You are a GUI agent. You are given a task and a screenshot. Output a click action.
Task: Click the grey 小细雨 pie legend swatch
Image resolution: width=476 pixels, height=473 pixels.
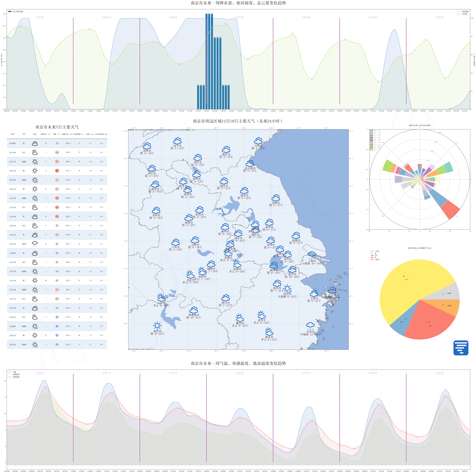click(372, 251)
